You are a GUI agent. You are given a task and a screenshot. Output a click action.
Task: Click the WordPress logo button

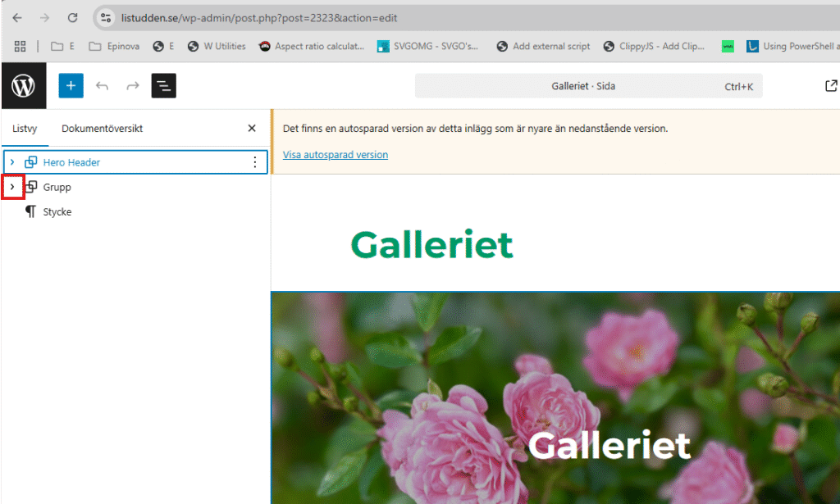24,85
